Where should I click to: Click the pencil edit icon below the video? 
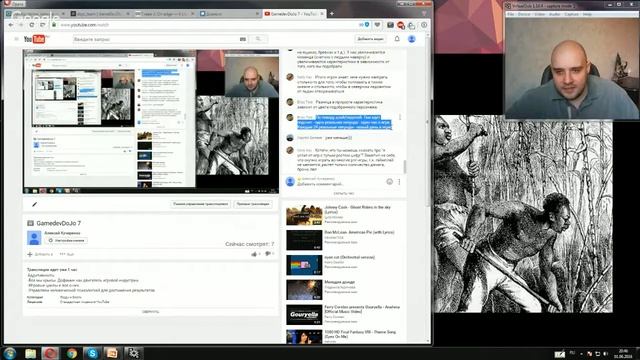pyautogui.click(x=34, y=204)
